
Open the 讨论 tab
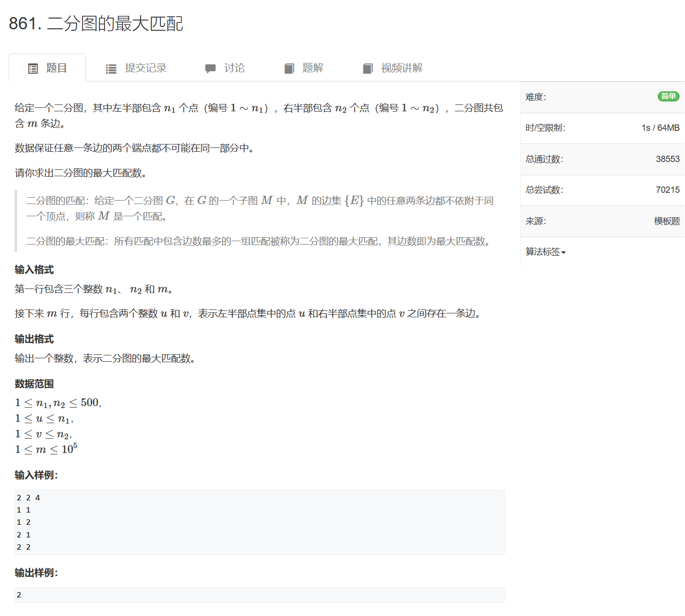(x=225, y=68)
